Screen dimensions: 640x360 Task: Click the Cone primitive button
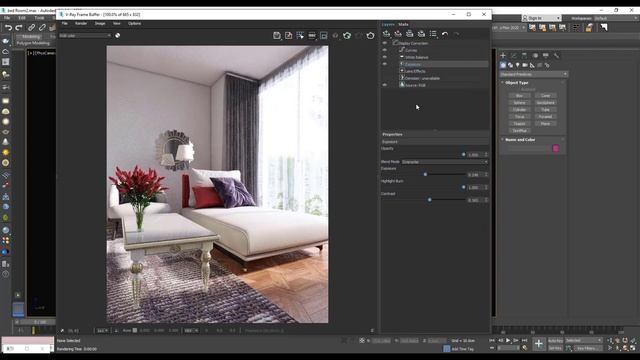click(545, 96)
